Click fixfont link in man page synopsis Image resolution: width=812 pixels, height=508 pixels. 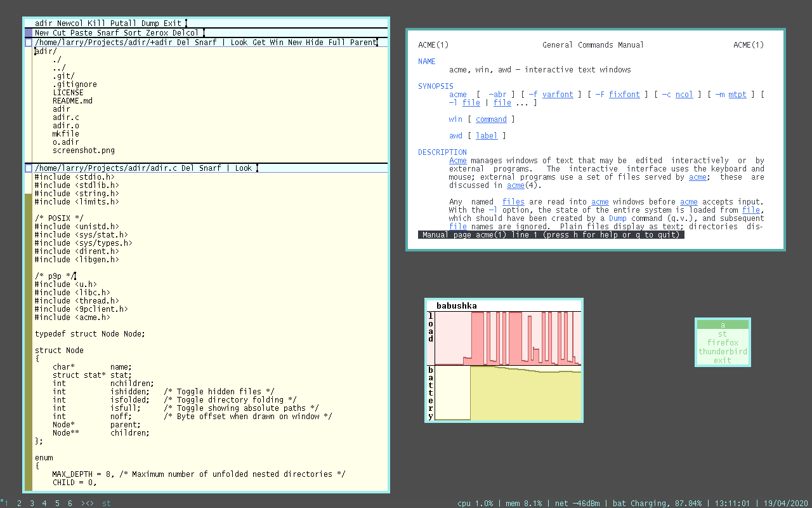coord(624,95)
